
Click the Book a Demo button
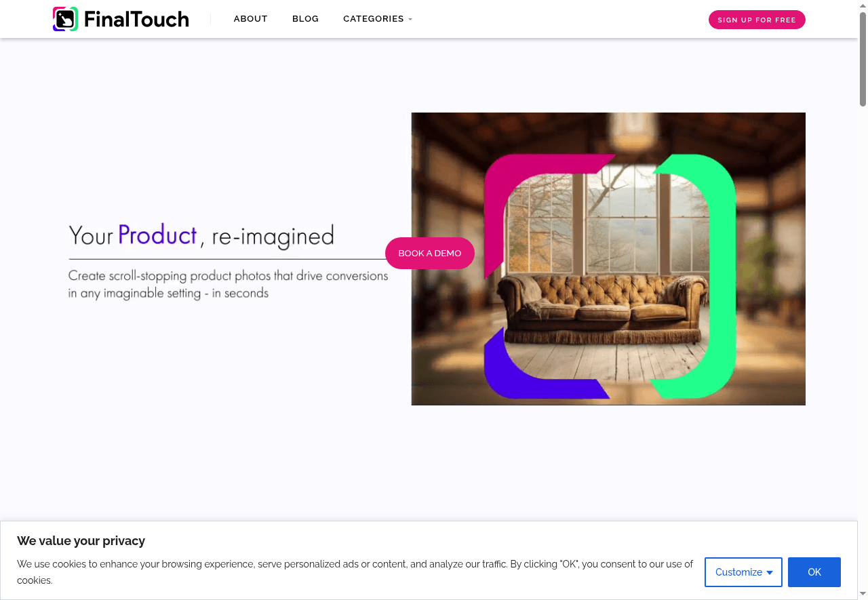tap(430, 253)
